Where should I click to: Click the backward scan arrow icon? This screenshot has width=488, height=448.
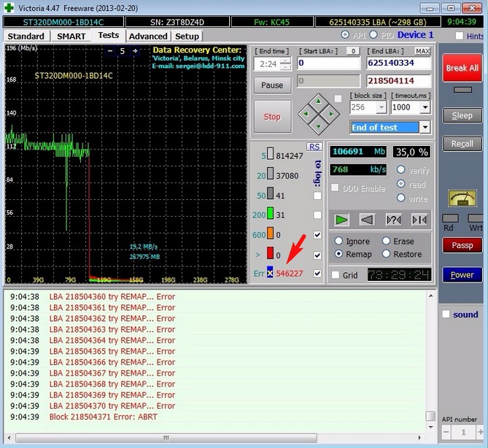point(367,219)
